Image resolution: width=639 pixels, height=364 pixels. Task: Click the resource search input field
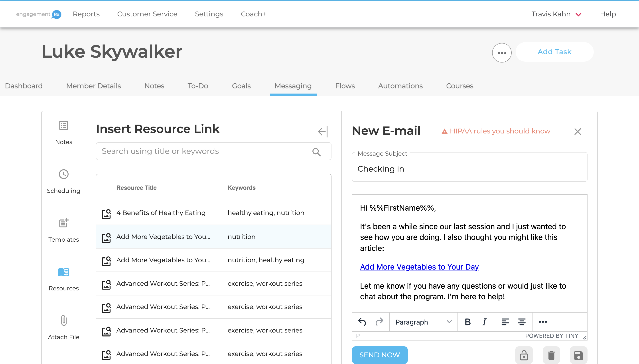coord(200,151)
